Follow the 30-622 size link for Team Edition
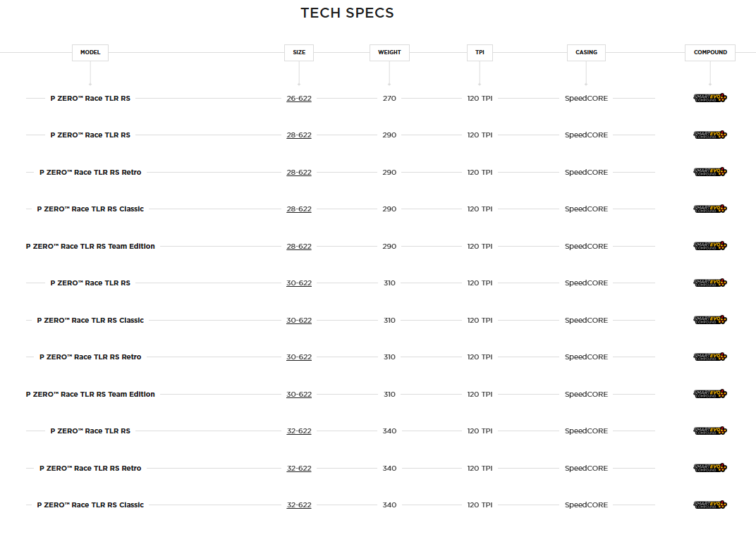756x544 pixels. (x=299, y=395)
